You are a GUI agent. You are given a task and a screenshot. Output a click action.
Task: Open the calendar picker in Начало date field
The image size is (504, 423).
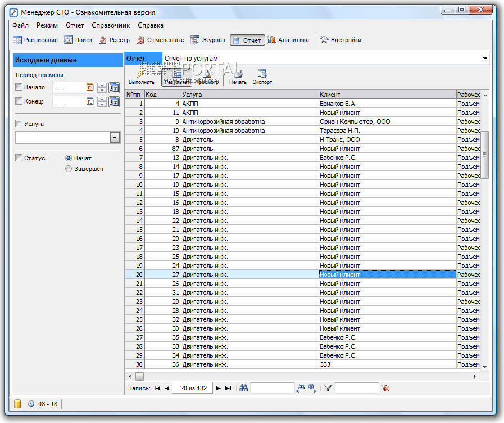pyautogui.click(x=90, y=87)
